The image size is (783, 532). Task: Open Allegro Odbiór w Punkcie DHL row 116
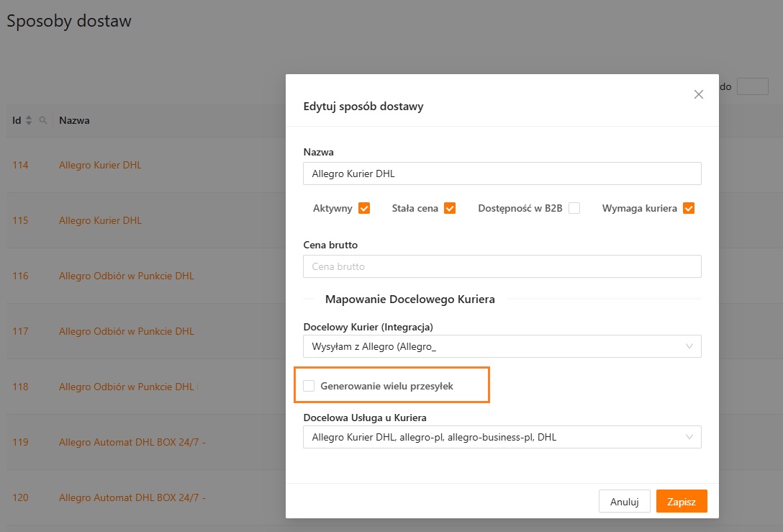click(127, 276)
